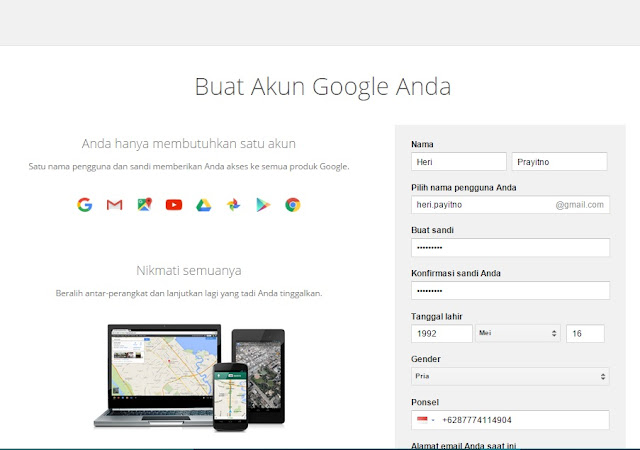Viewport: 640px width, 450px height.
Task: Click the Nikmati semuanya heading
Action: (189, 270)
